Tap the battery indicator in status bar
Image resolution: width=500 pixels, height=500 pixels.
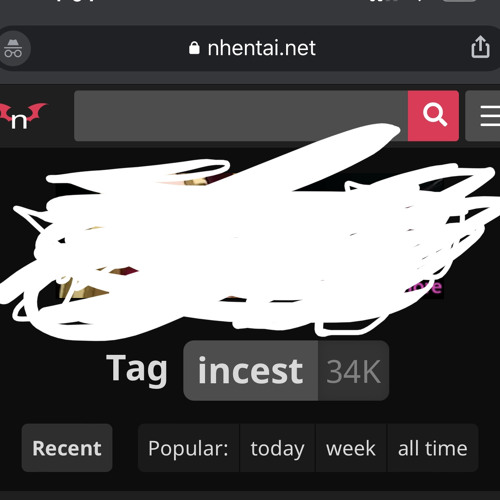click(459, 1)
